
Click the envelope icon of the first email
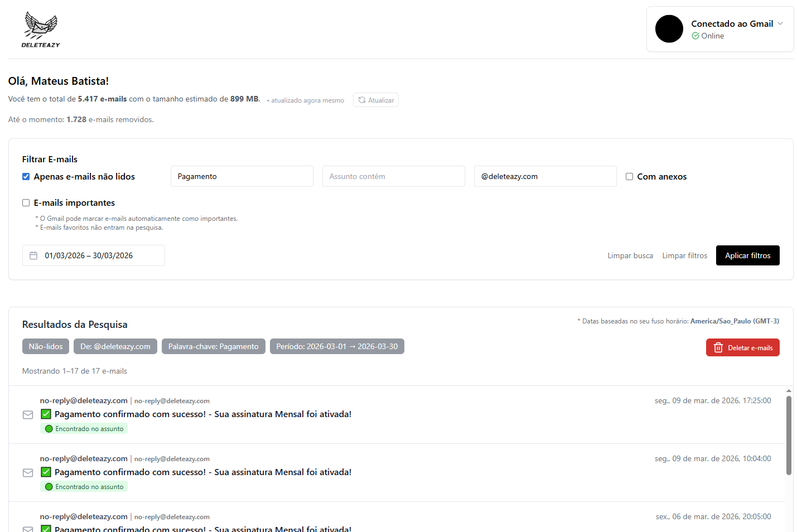point(28,415)
